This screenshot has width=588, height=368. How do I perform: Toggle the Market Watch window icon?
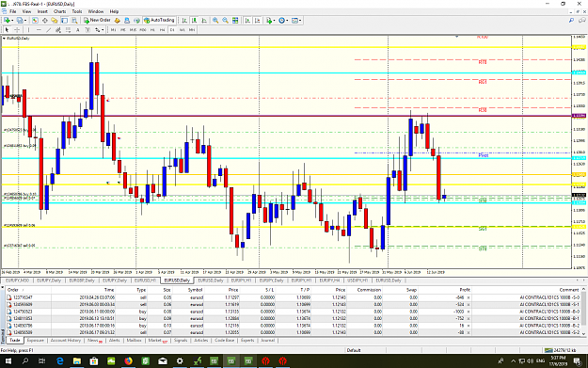point(35,21)
